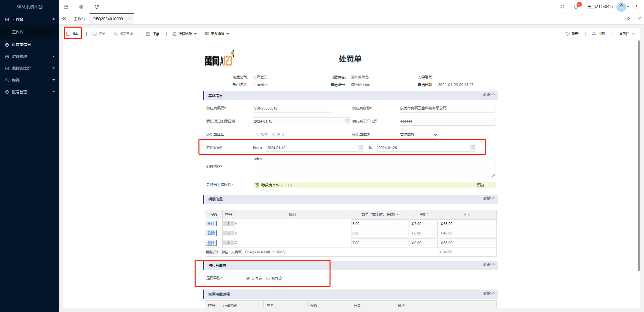This screenshot has width=644, height=312.
Task: Toggle fullscreen mode icon in header
Action: 562,7
